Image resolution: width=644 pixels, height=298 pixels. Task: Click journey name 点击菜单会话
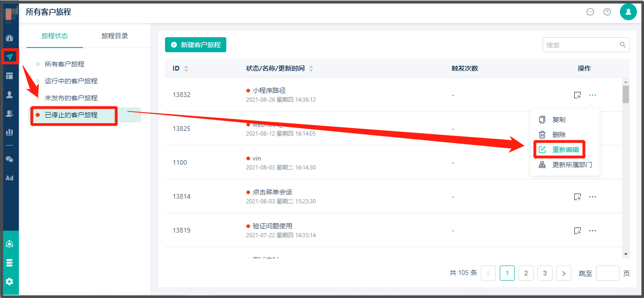pos(272,192)
